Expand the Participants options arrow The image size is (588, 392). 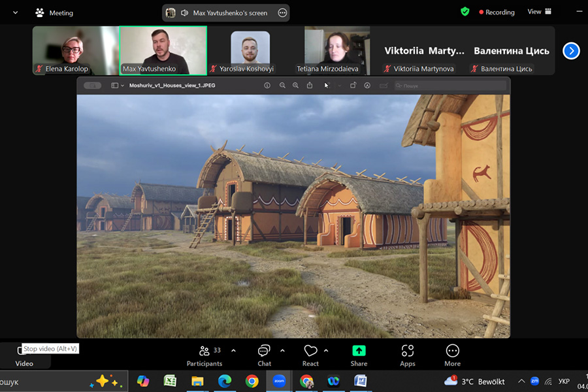(x=234, y=350)
